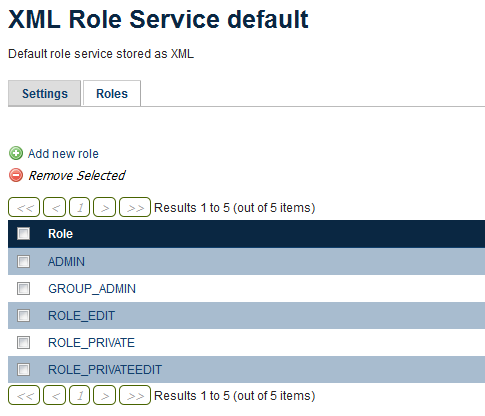The height and width of the screenshot is (416, 485).
Task: Open the ROLE_PRIVATE role link
Action: pyautogui.click(x=91, y=343)
